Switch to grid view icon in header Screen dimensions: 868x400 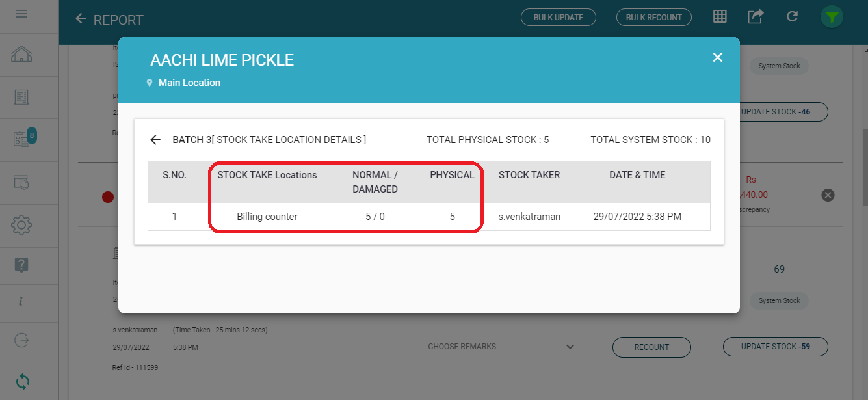tap(720, 17)
